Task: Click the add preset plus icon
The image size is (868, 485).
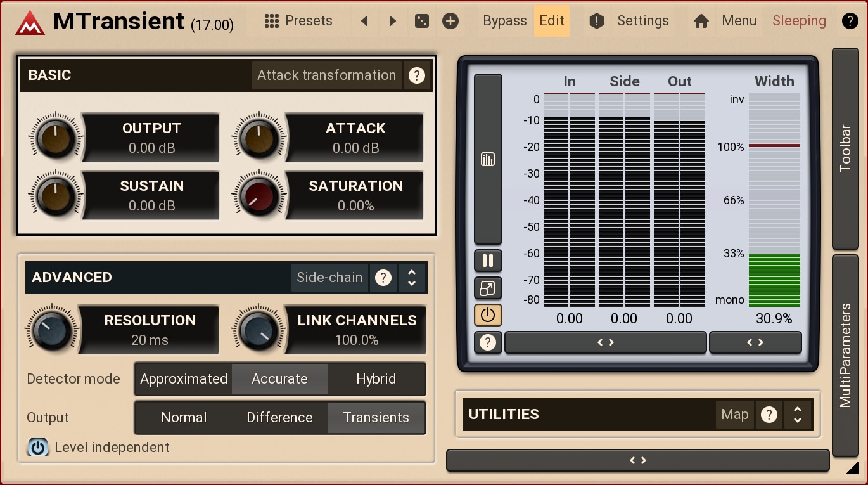Action: [x=450, y=21]
